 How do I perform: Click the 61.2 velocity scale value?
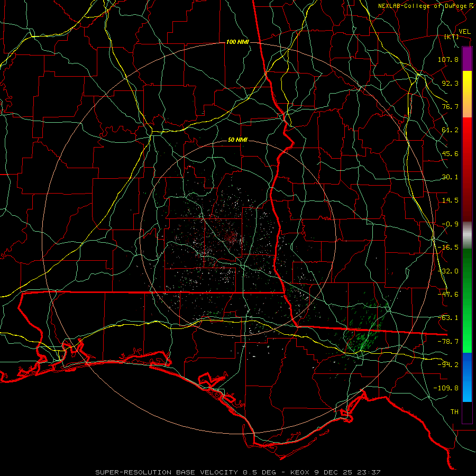pyautogui.click(x=450, y=130)
